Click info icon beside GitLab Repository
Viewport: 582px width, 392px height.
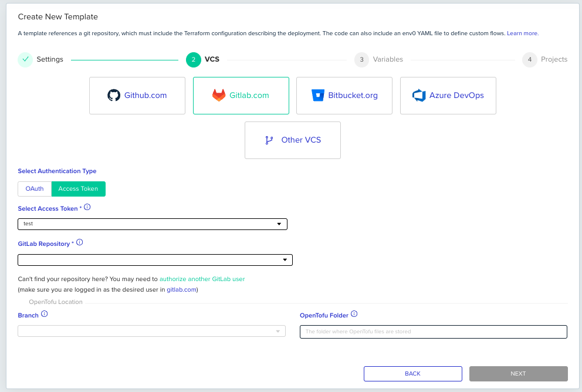(x=79, y=242)
